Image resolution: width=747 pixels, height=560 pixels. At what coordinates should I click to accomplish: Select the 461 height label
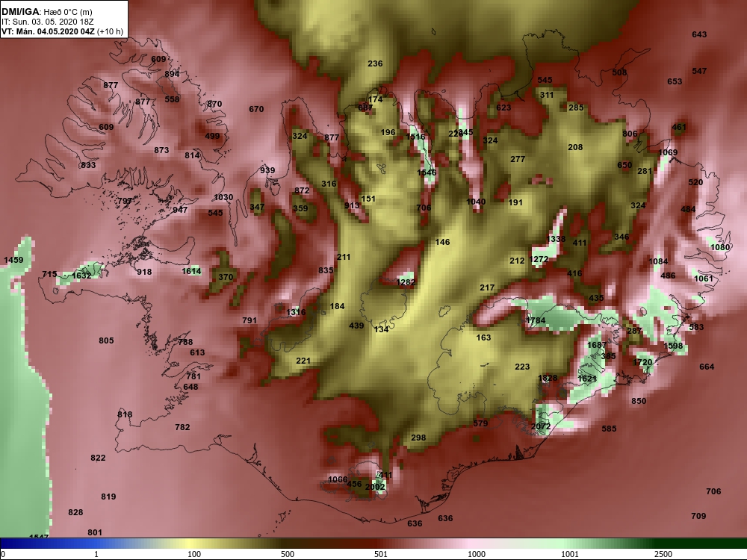[679, 127]
